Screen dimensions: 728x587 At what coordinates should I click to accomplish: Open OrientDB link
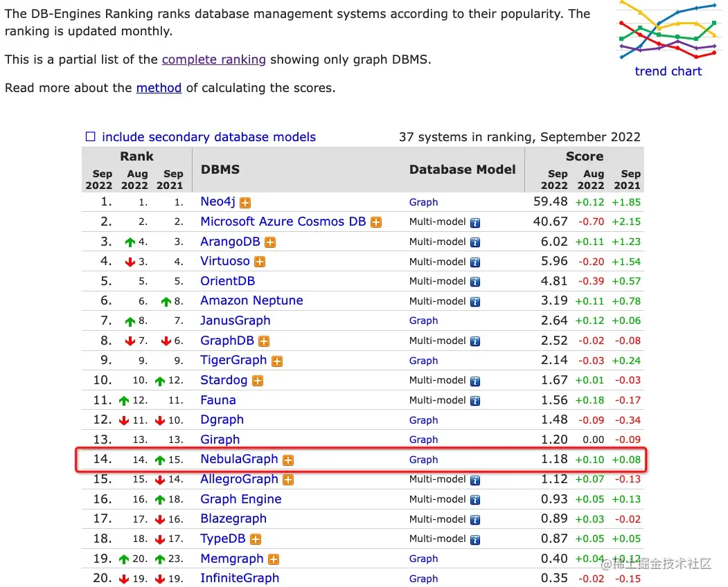point(227,281)
